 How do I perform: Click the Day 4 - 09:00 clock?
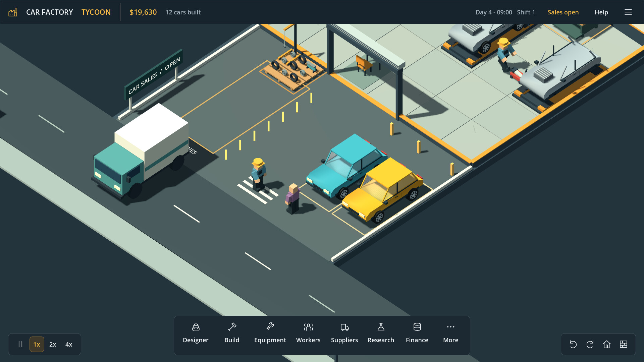(x=494, y=12)
